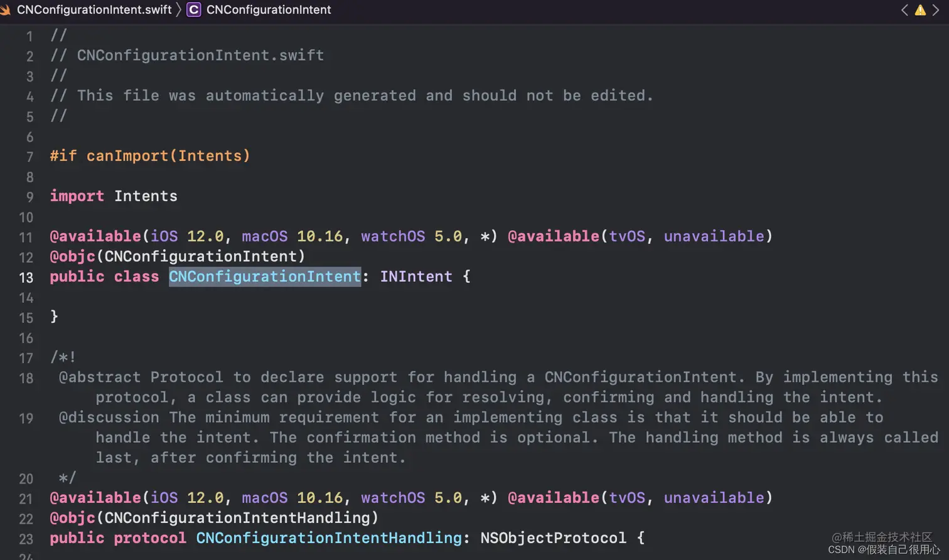Screen dimensions: 949x560
Task: Click '@abstract' comment on line 18
Action: pos(100,377)
